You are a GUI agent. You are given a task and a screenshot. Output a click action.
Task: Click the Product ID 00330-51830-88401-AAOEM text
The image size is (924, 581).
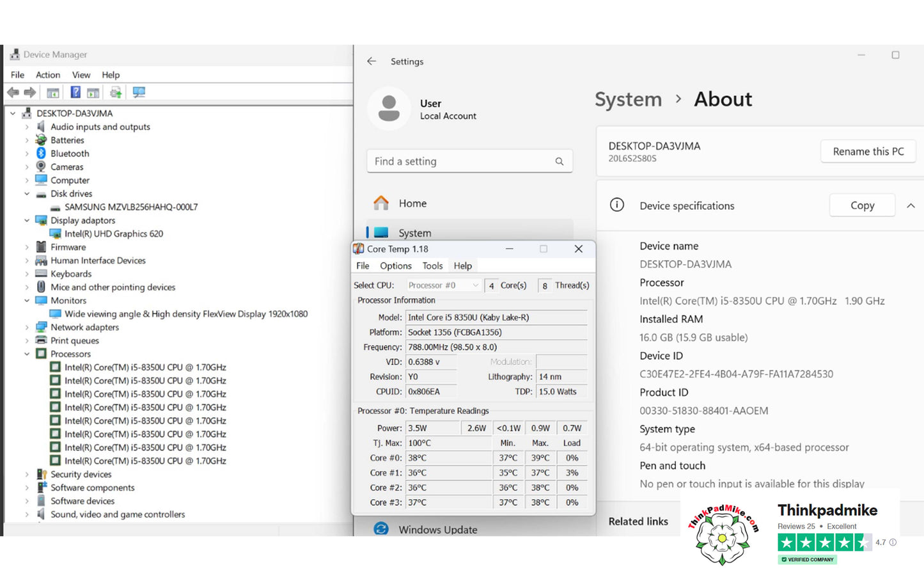point(704,411)
